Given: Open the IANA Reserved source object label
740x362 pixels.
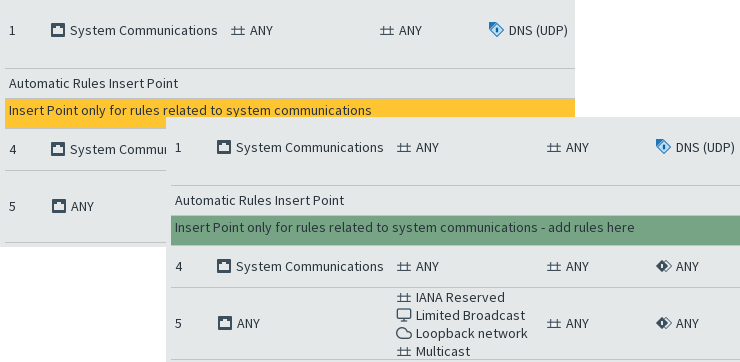Looking at the screenshot, I should [x=460, y=298].
